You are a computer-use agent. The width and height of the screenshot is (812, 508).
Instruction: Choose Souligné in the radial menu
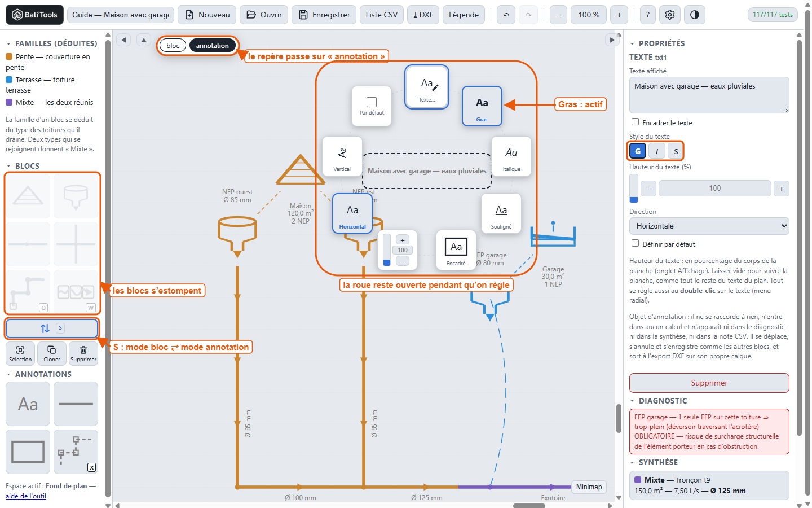[501, 213]
